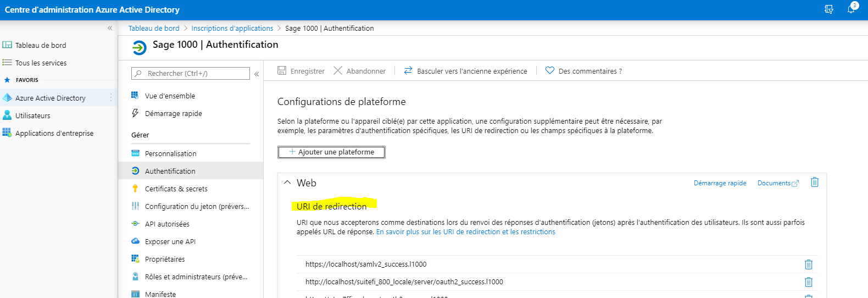This screenshot has width=868, height=298.
Task: Open Rôles et administrateurs menu item
Action: tap(196, 277)
